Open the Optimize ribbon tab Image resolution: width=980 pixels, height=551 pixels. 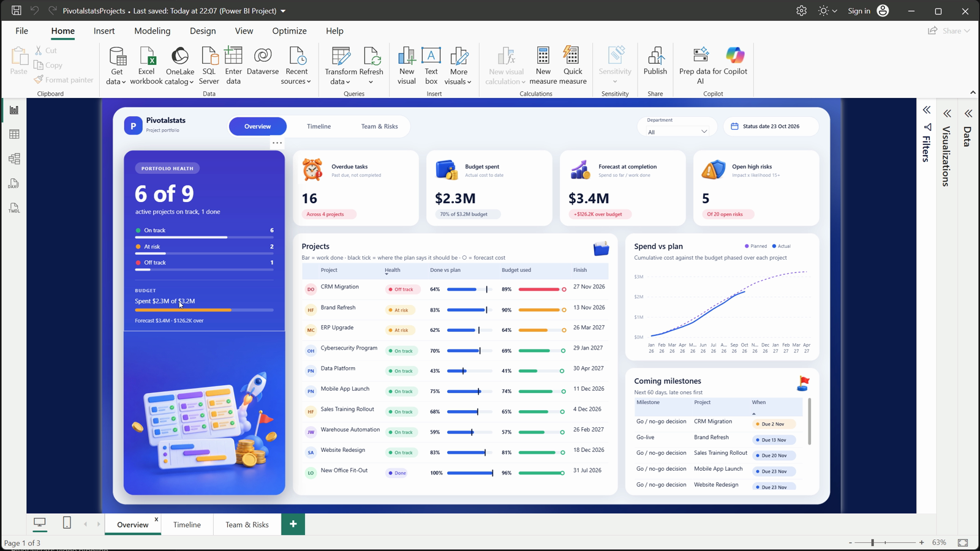tap(289, 31)
